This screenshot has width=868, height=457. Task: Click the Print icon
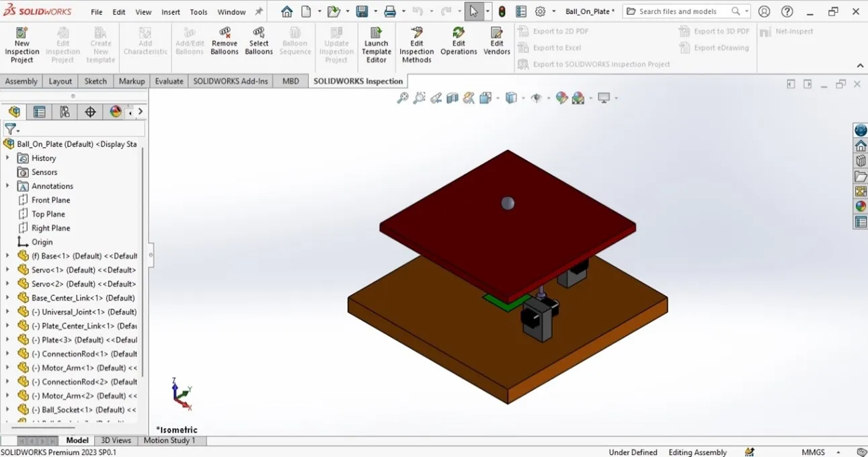[x=390, y=11]
